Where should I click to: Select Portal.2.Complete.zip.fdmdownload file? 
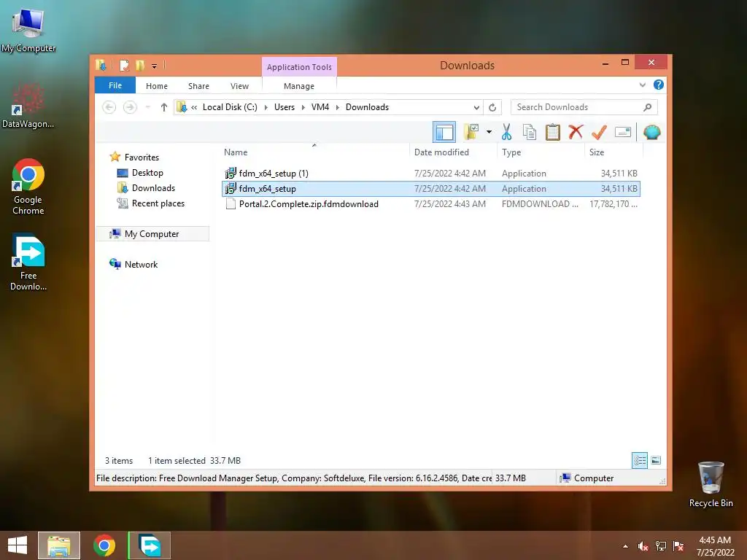point(430,204)
